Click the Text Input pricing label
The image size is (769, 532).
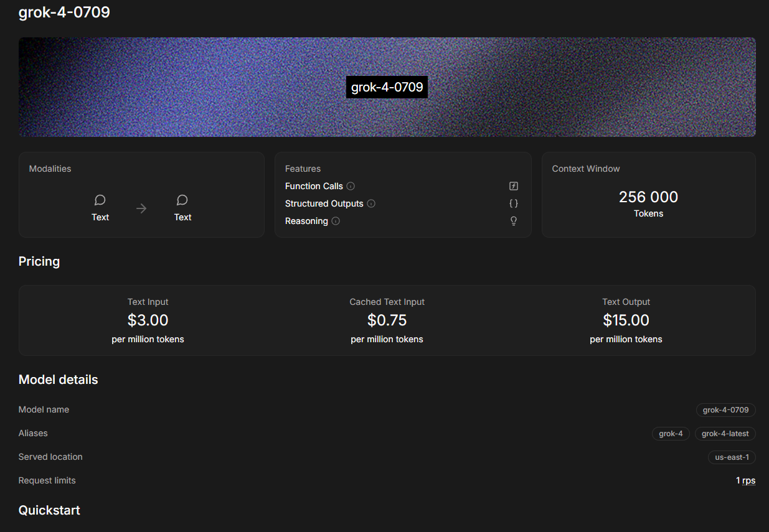click(x=148, y=302)
